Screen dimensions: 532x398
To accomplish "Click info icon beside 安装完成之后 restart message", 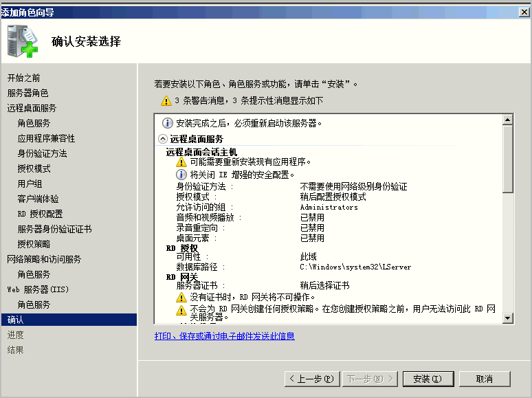I will [167, 123].
